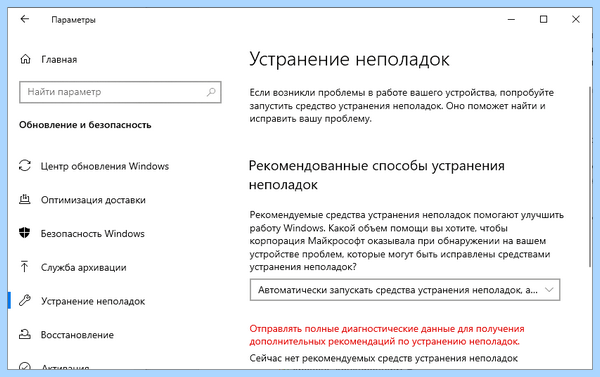Click the Устранение неполадок wrench icon
Viewport: 600px width, 377px height.
tap(25, 300)
